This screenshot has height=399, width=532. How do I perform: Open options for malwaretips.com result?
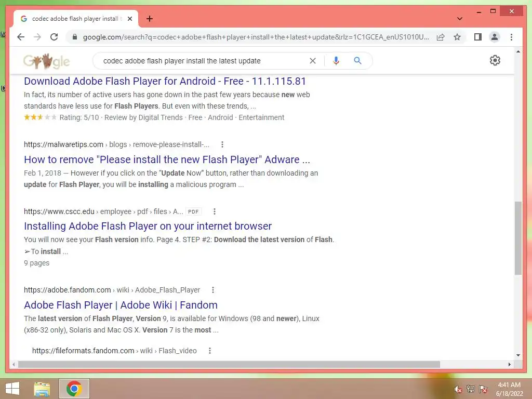(x=222, y=144)
